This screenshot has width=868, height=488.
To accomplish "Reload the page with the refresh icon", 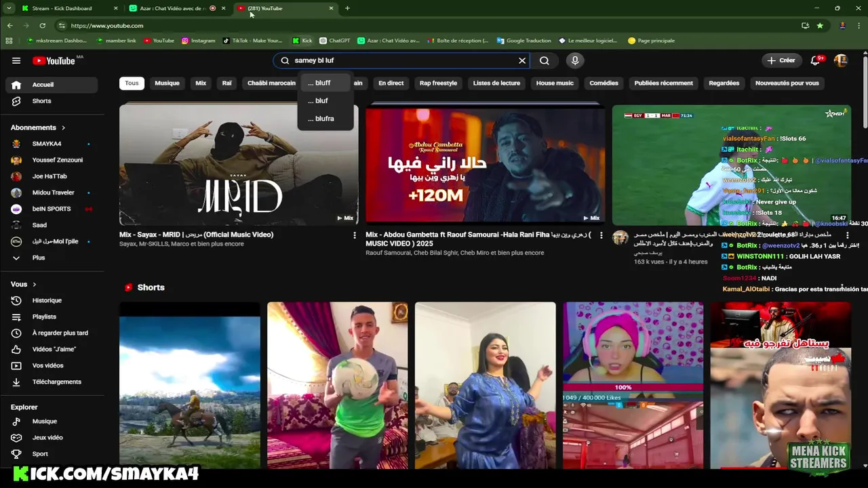I will click(42, 25).
